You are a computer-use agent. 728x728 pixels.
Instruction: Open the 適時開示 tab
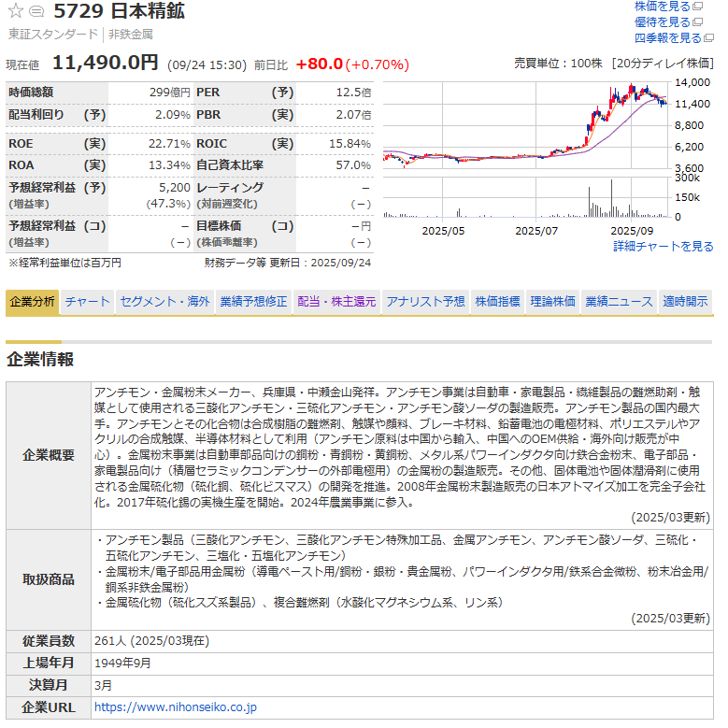685,302
